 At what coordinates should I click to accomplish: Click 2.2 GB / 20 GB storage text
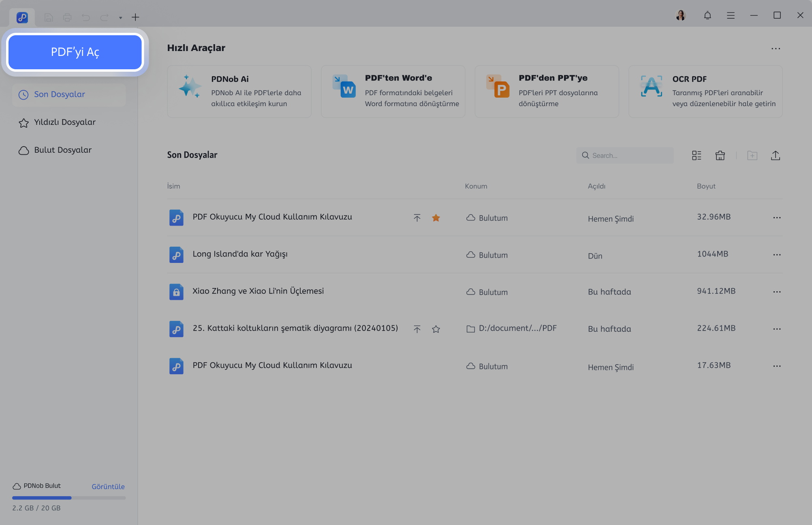[x=36, y=508]
